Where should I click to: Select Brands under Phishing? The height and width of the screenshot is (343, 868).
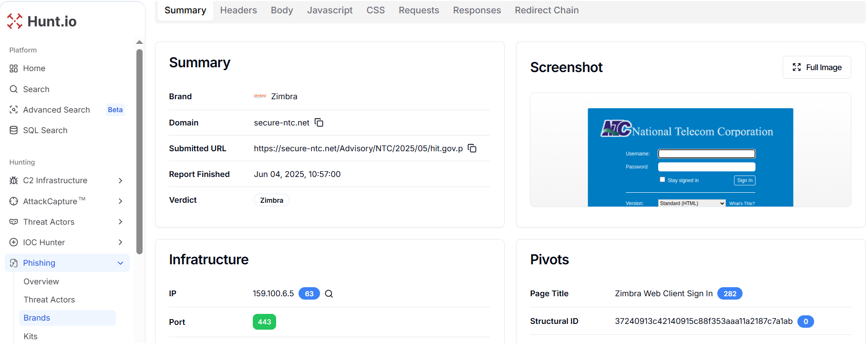(x=37, y=318)
